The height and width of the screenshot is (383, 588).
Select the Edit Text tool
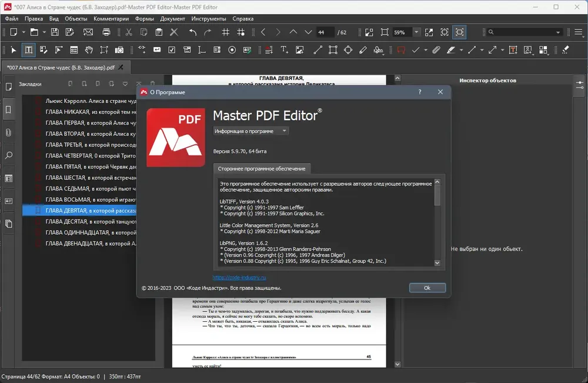tap(28, 50)
